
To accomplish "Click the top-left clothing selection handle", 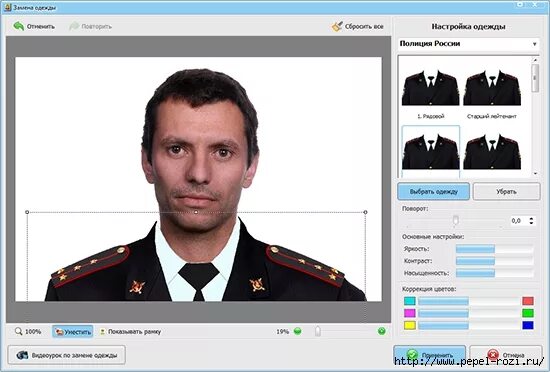I will pyautogui.click(x=27, y=212).
